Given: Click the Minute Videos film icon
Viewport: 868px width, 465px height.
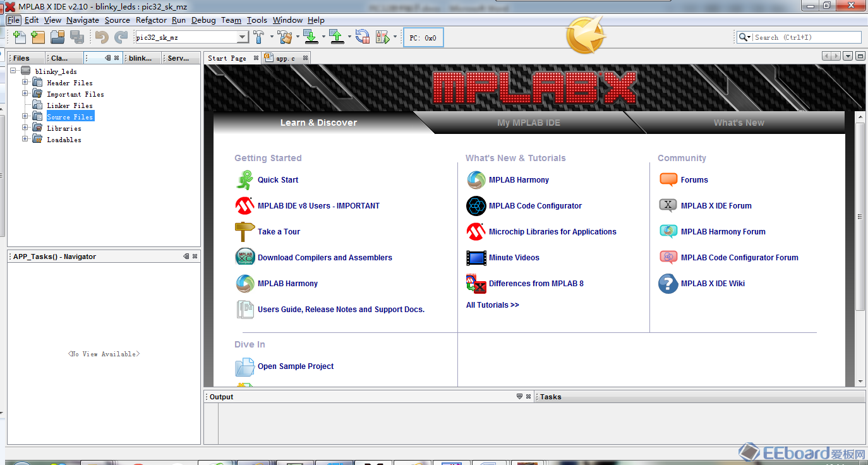Looking at the screenshot, I should click(x=476, y=258).
